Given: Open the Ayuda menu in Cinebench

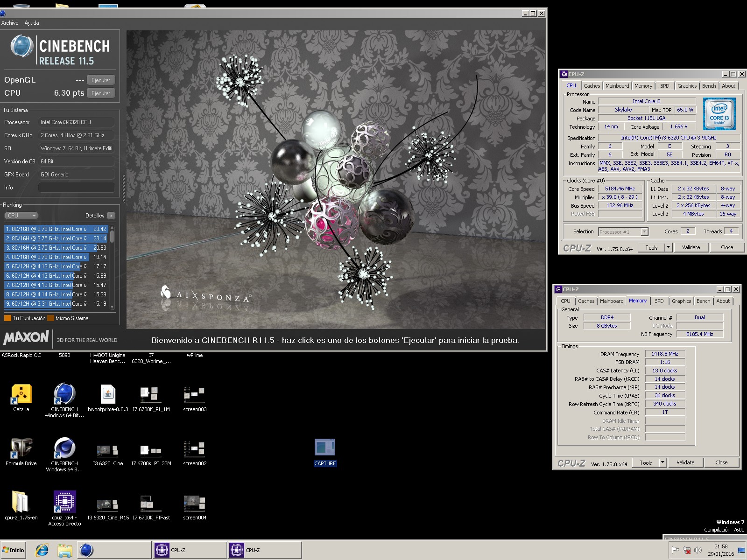Looking at the screenshot, I should pyautogui.click(x=32, y=23).
